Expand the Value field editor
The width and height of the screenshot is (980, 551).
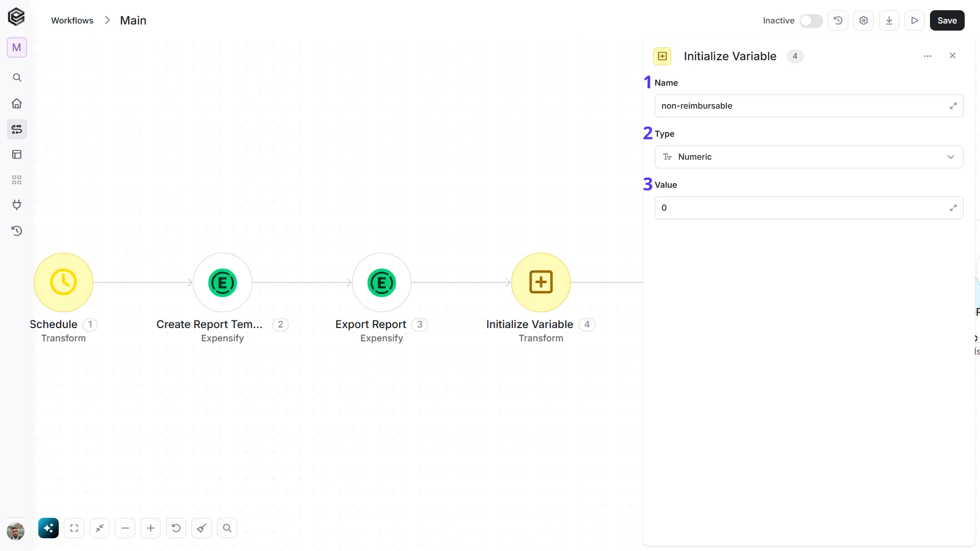point(953,208)
